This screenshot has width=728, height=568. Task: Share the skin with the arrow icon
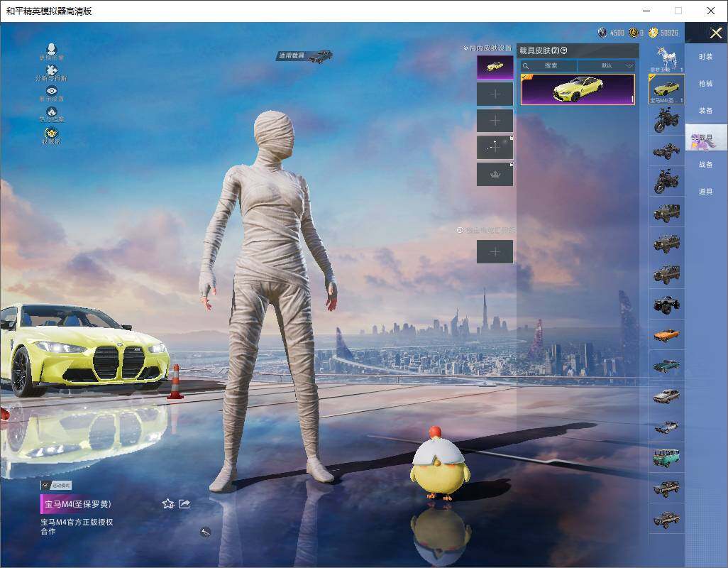point(184,503)
